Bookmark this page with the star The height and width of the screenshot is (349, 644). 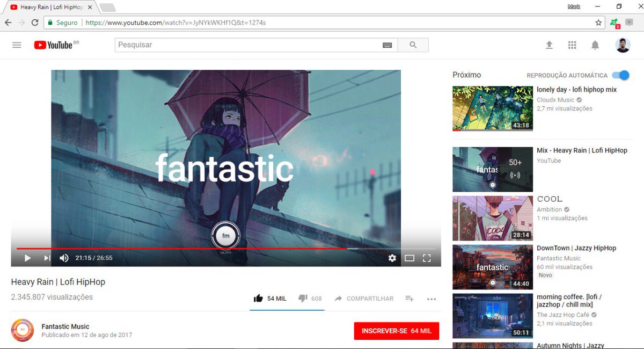point(598,23)
